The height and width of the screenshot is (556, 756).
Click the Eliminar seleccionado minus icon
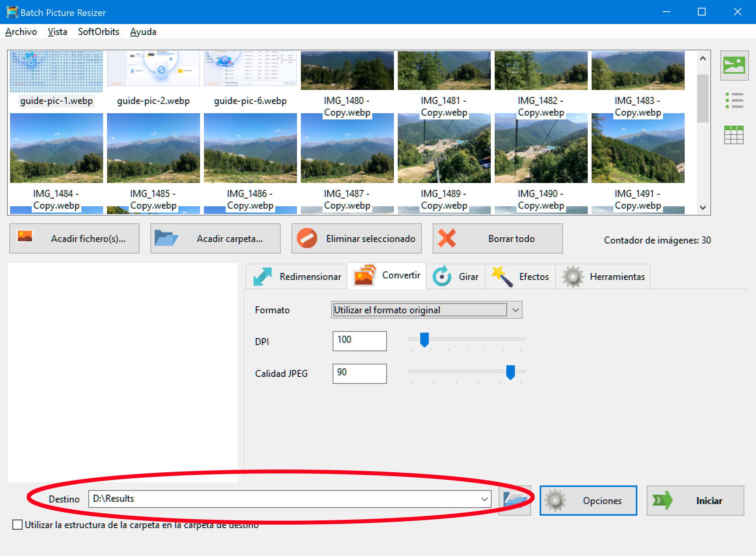[x=307, y=238]
